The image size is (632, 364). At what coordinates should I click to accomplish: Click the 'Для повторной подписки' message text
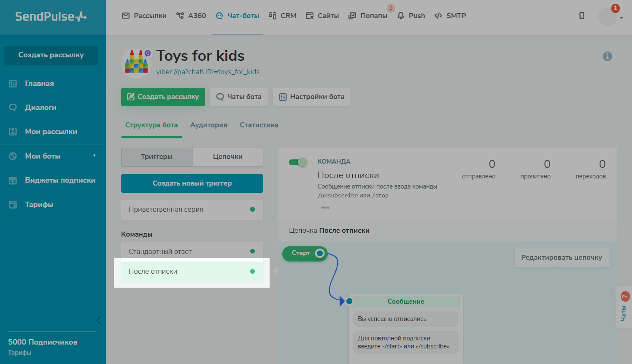tap(404, 342)
